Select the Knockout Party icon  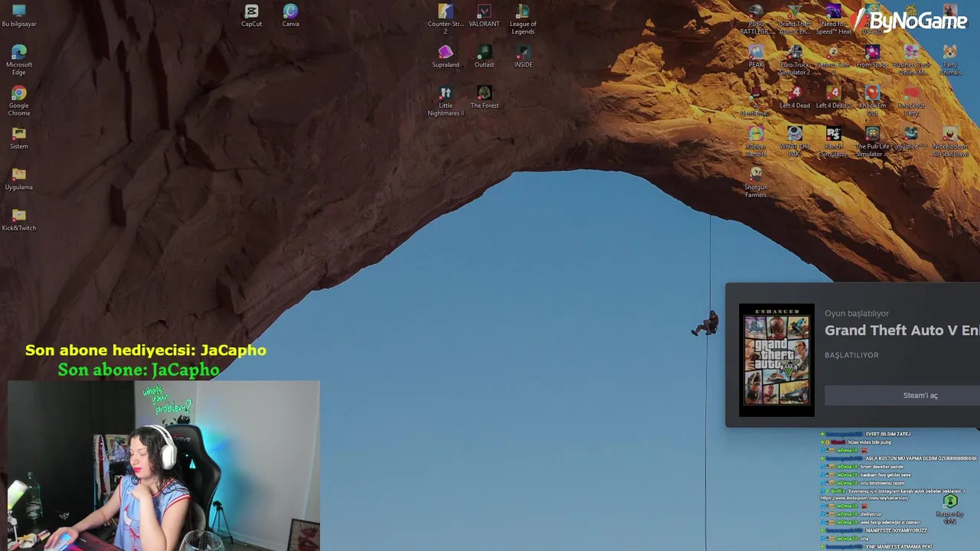pos(911,101)
